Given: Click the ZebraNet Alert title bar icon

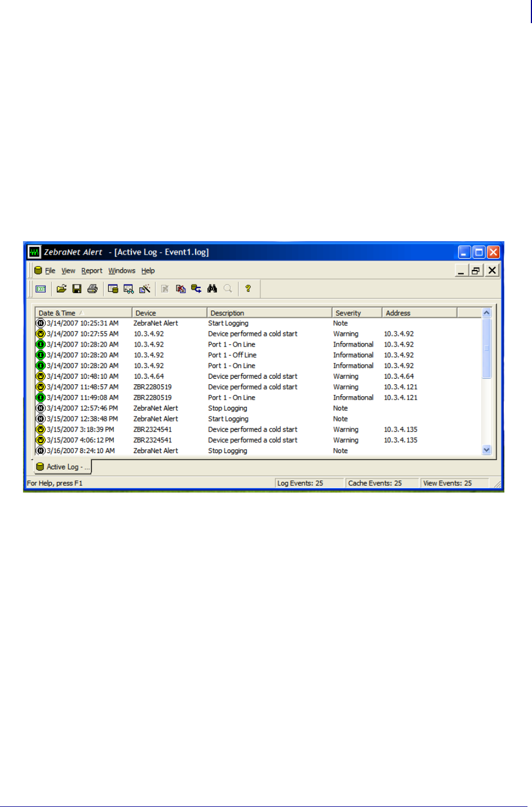Looking at the screenshot, I should pos(35,252).
